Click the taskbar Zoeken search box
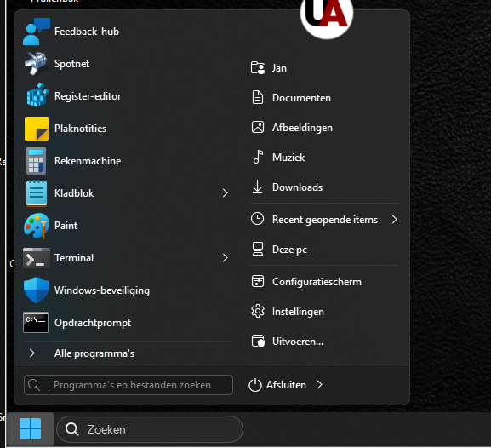This screenshot has height=448, width=491. (150, 429)
